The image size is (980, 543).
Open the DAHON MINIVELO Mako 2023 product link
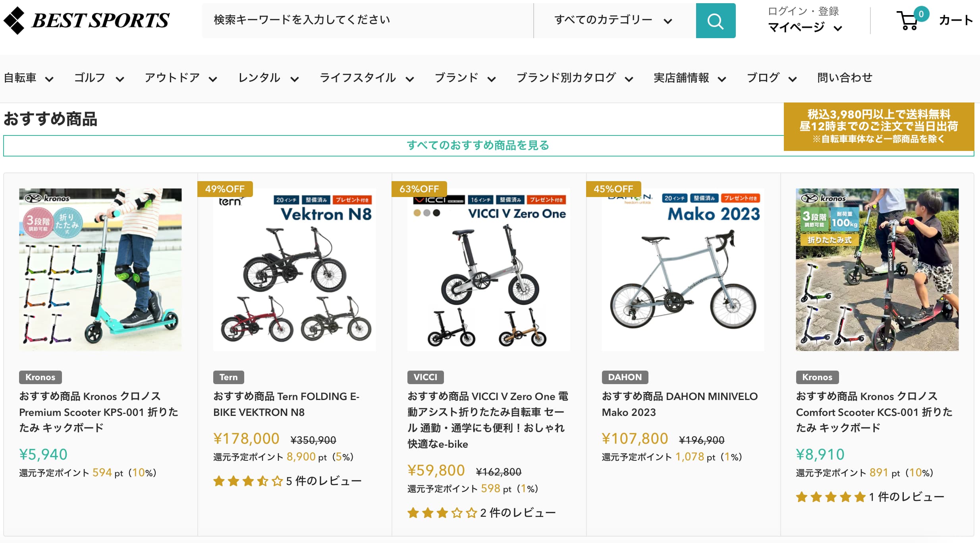[679, 404]
